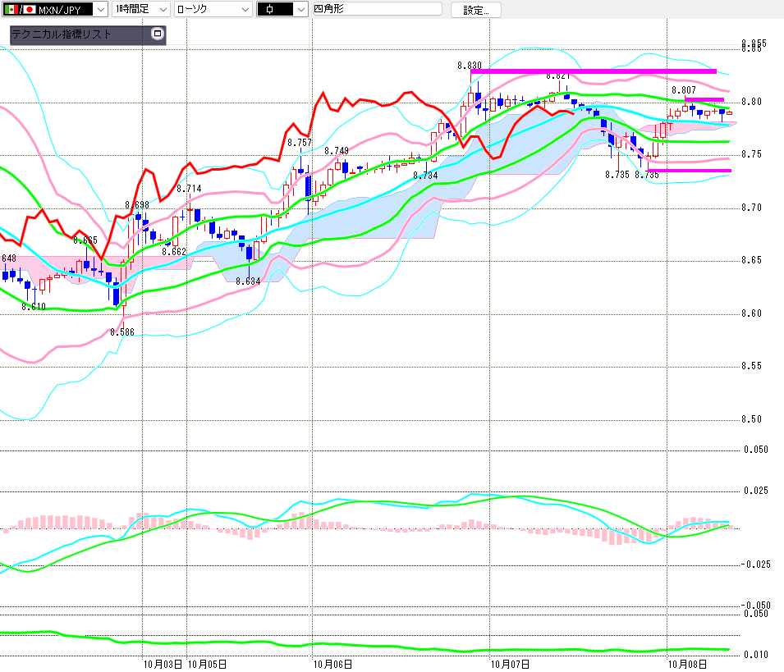
Task: Select the short magenta line below 8.807
Action: point(704,99)
